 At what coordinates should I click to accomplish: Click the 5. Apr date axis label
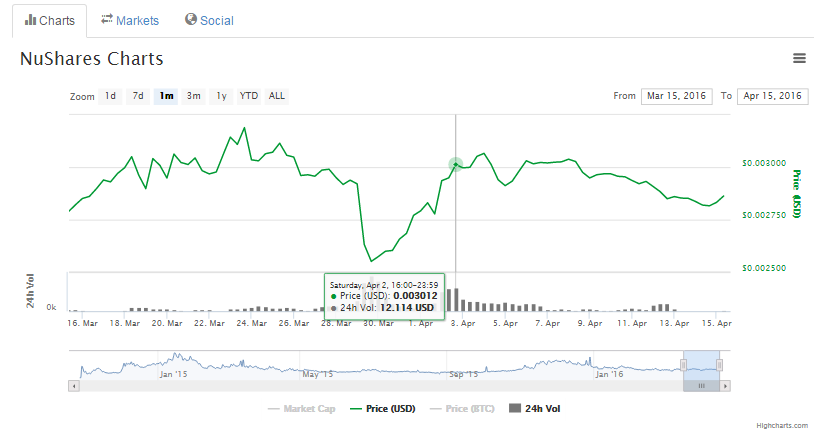[506, 323]
